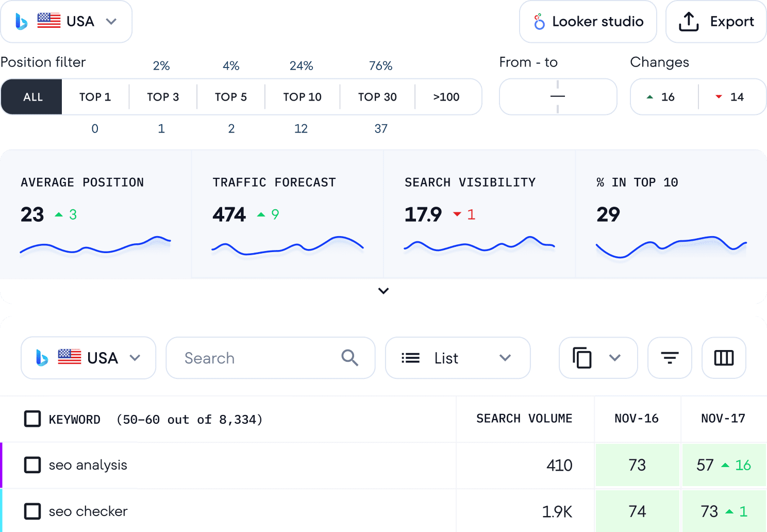Tick the 'seo checker' keyword checkbox

(x=32, y=511)
